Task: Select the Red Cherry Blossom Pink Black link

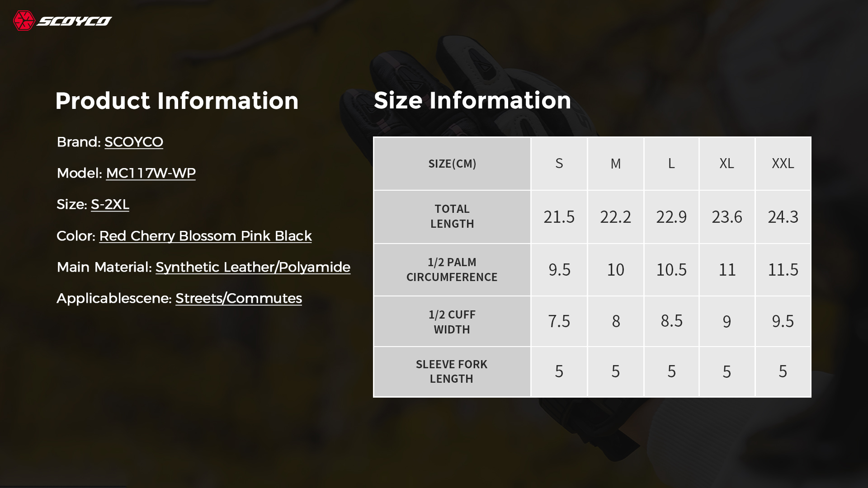Action: (x=205, y=236)
